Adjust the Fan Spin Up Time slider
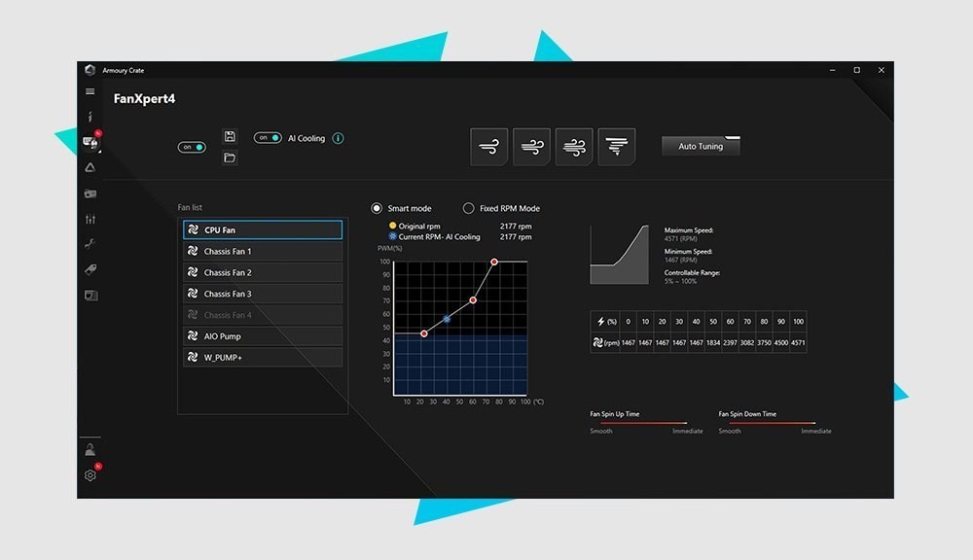 pyautogui.click(x=643, y=423)
